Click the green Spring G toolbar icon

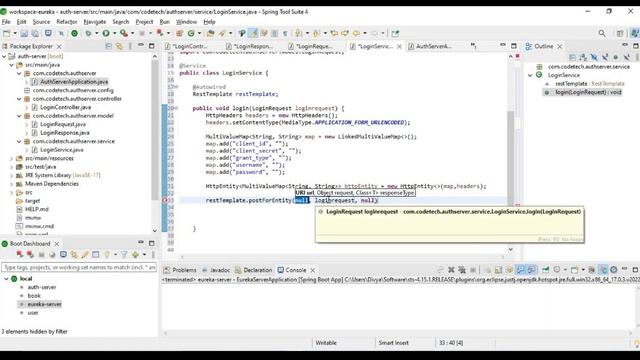[191, 33]
